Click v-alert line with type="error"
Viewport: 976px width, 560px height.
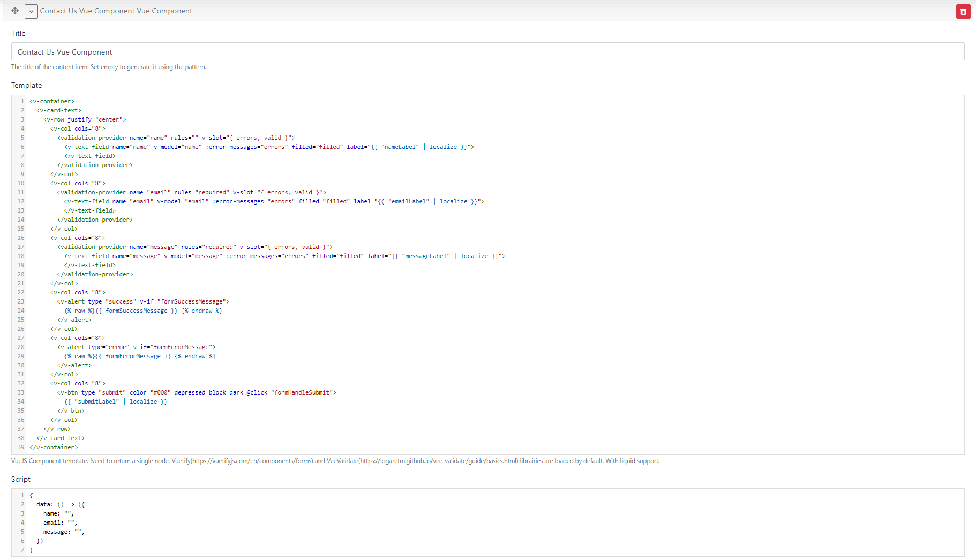tap(137, 347)
